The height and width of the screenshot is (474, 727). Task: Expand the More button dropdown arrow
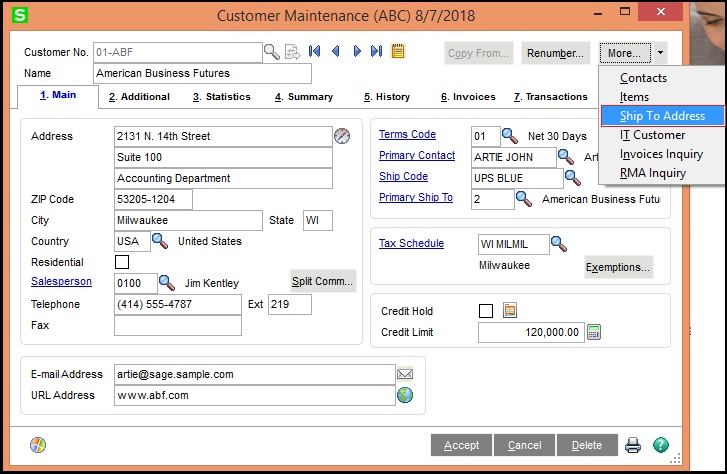(x=660, y=53)
